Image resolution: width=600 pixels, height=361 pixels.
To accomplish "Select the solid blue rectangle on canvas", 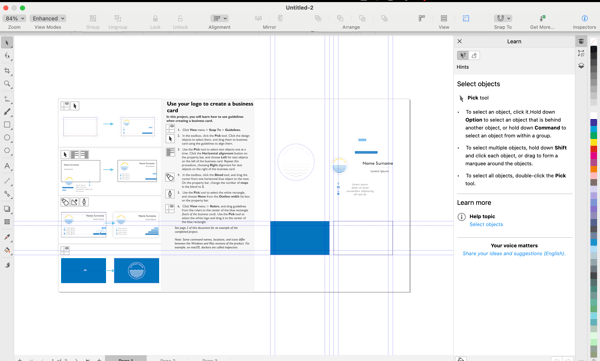I will pyautogui.click(x=300, y=238).
